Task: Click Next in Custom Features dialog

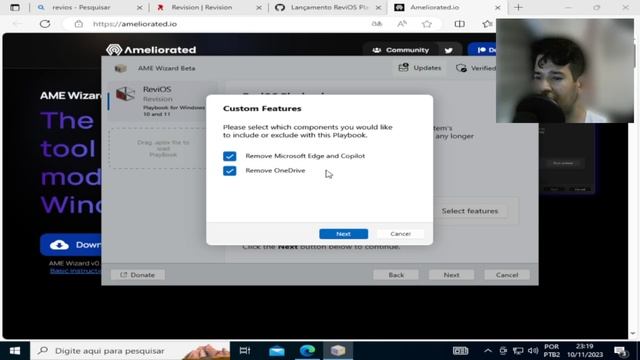Action: tap(343, 234)
